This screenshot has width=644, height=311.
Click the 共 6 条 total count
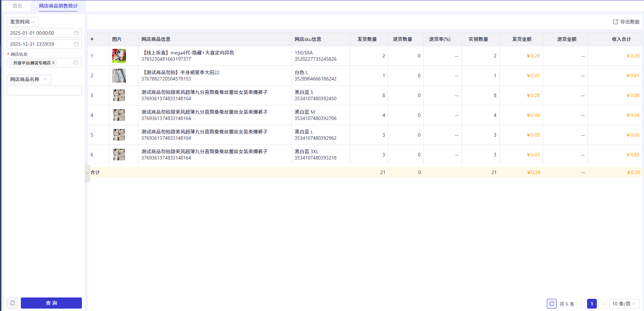pos(567,304)
